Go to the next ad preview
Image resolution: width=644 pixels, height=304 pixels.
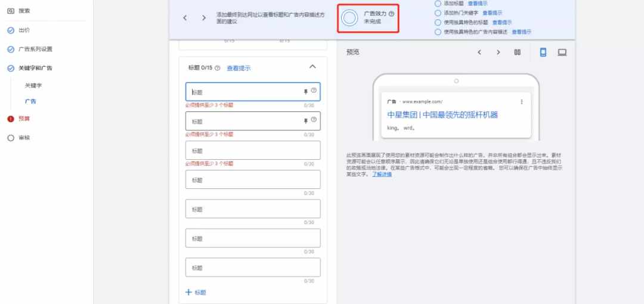(499, 52)
